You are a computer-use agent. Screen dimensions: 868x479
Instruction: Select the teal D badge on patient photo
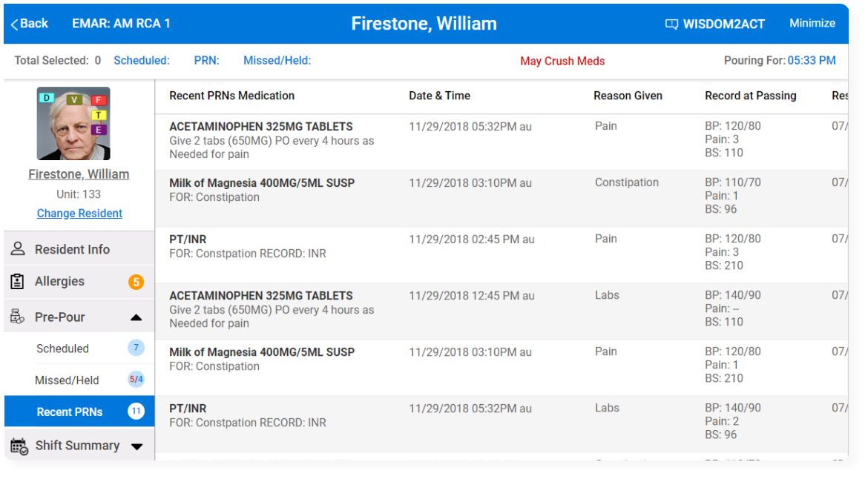pos(47,99)
